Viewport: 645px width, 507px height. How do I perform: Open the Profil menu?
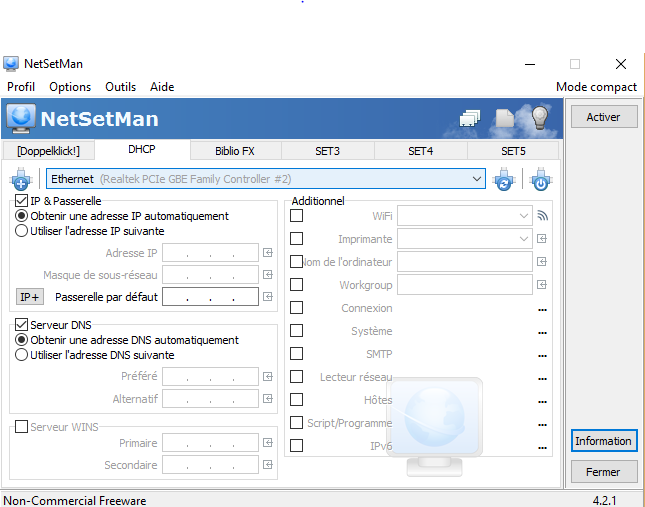(21, 87)
